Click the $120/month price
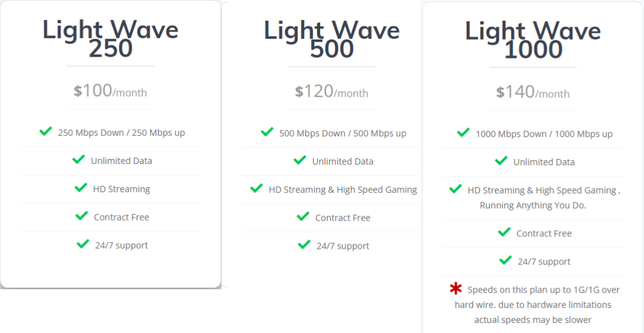644x333 pixels. coord(331,92)
